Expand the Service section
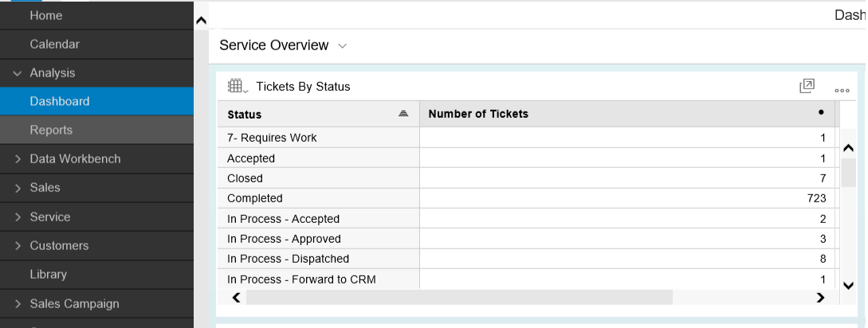The image size is (868, 328). [18, 217]
